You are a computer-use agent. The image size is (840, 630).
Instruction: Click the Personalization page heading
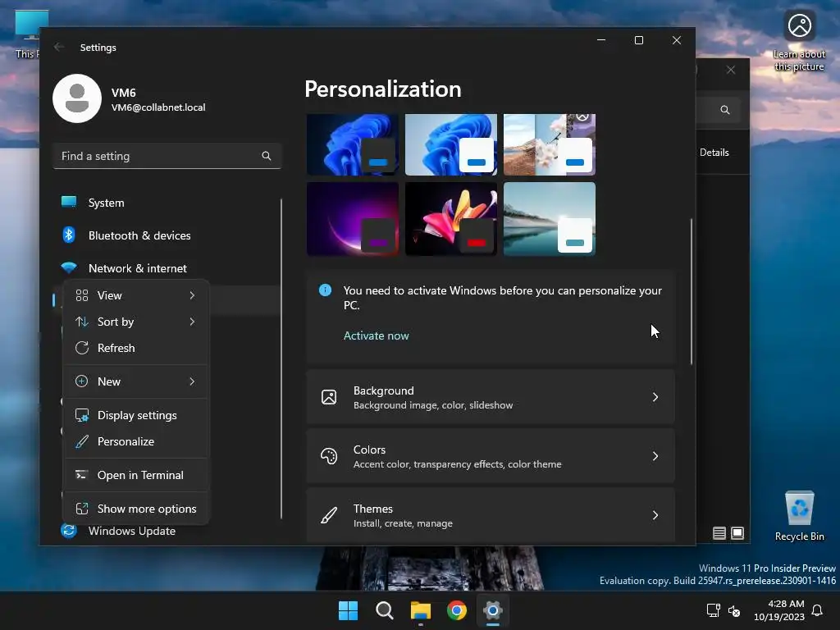tap(383, 89)
